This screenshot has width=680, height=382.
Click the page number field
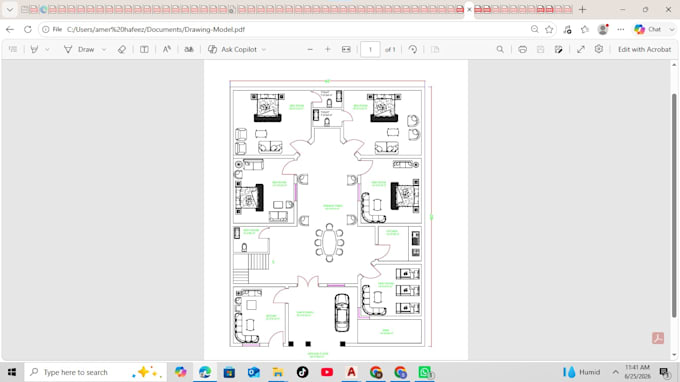[x=370, y=49]
